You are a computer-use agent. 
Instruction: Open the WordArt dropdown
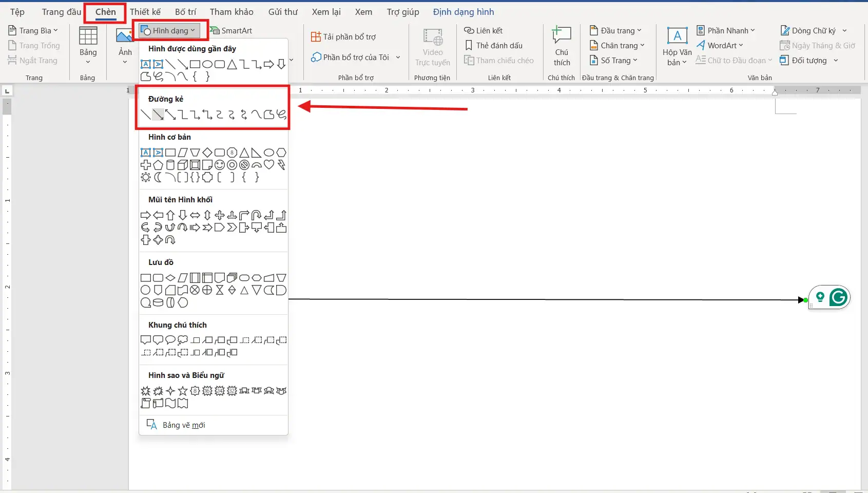pyautogui.click(x=720, y=46)
